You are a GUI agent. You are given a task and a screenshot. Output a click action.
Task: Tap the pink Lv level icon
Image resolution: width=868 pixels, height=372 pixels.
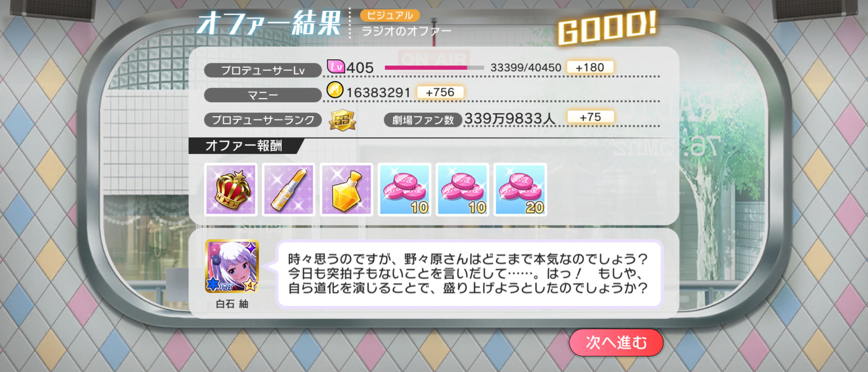(x=336, y=66)
